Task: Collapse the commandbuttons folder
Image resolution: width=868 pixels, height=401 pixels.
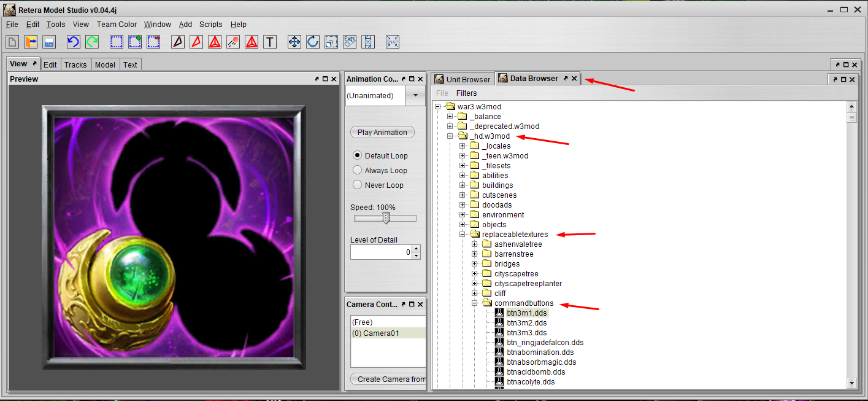Action: pos(475,303)
